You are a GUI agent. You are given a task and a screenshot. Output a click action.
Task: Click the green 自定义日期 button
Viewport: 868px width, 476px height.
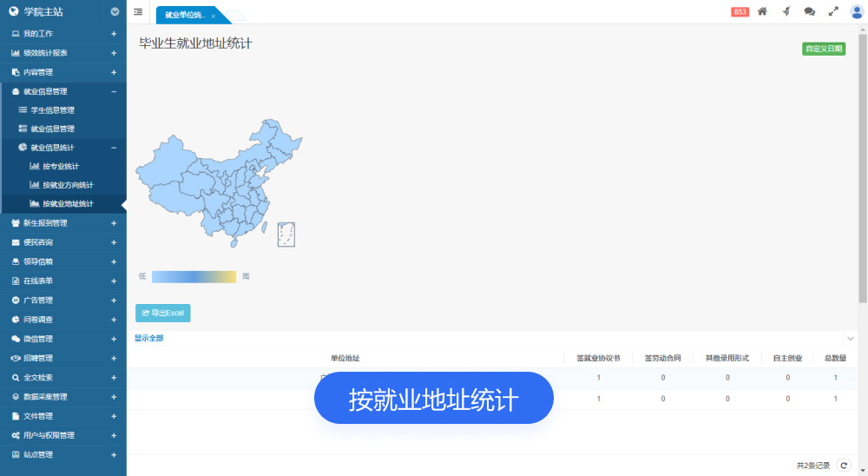tap(823, 49)
